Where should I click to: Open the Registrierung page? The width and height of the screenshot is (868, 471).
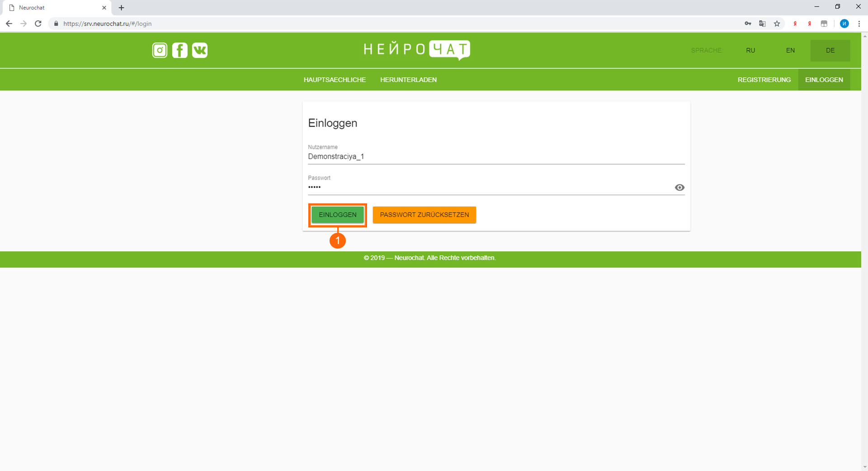coord(764,80)
